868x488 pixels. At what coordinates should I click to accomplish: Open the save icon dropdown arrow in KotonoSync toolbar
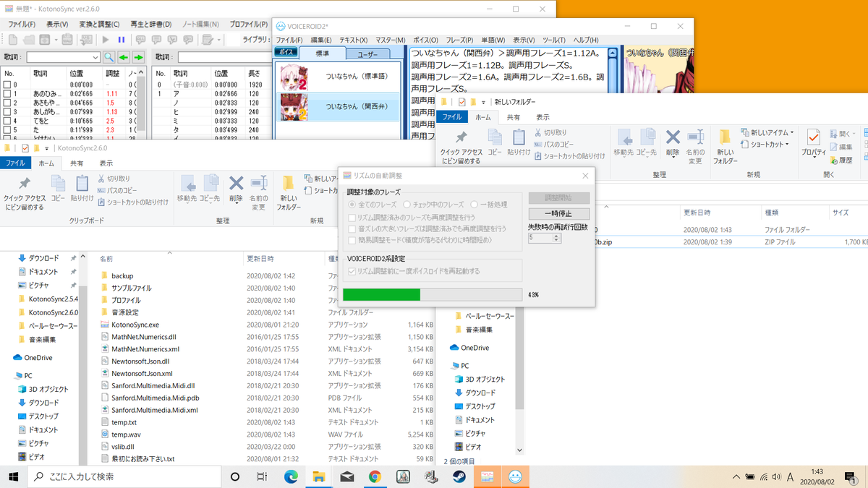(x=56, y=40)
